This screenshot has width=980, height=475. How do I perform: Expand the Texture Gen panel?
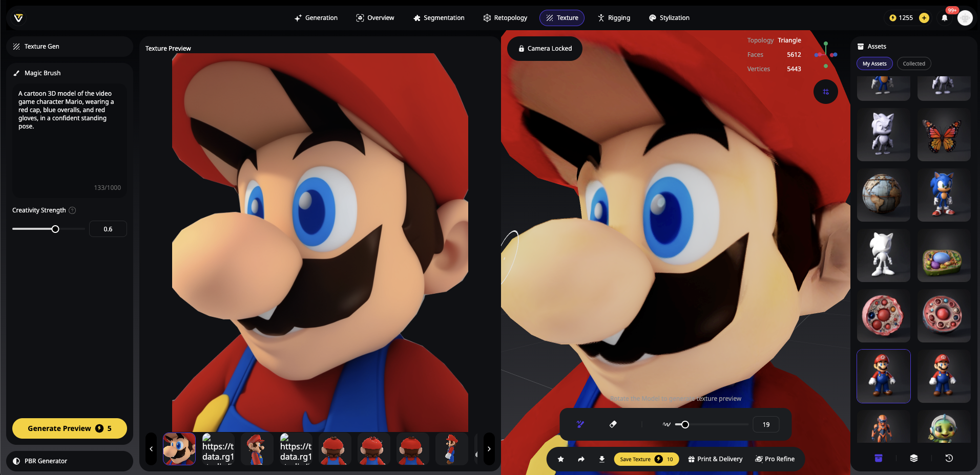click(70, 47)
